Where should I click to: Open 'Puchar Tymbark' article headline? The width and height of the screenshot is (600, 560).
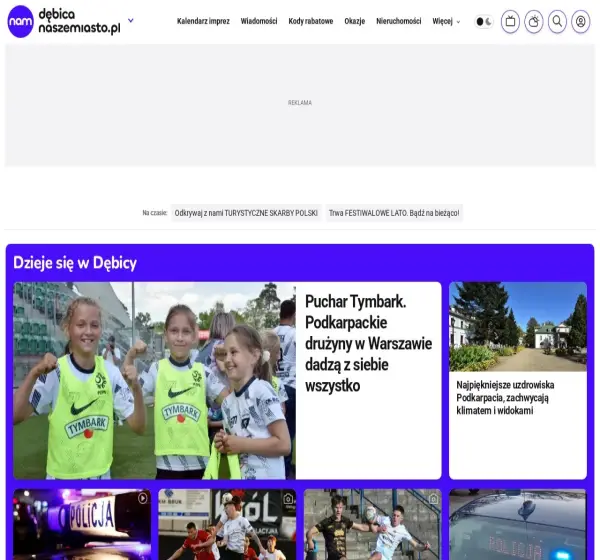coord(368,343)
